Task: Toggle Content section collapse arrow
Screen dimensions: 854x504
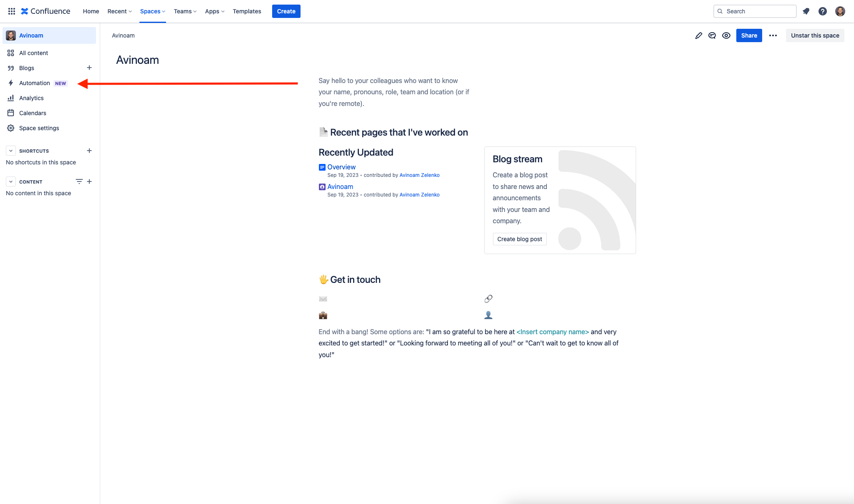Action: [10, 181]
